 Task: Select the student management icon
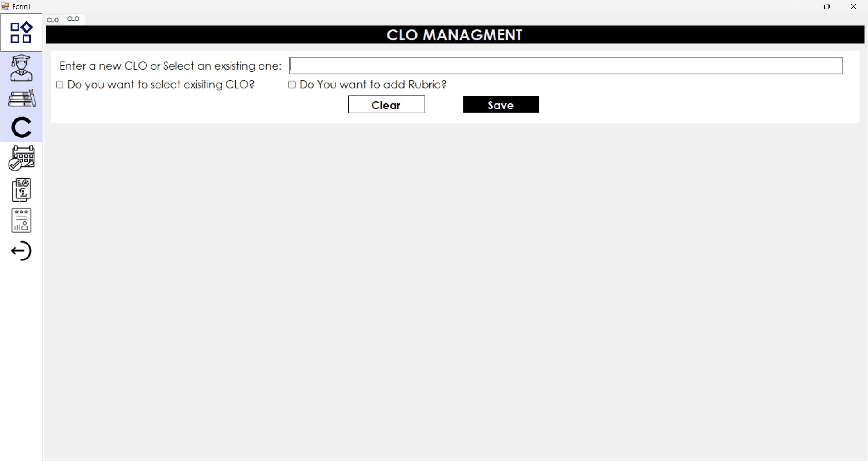[21, 68]
